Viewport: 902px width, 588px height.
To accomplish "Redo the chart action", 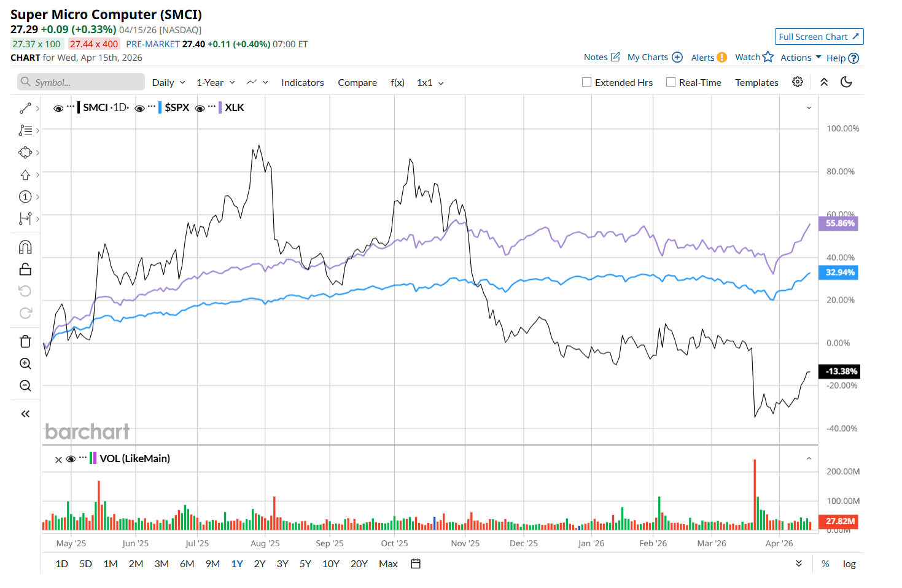I will pos(25,313).
